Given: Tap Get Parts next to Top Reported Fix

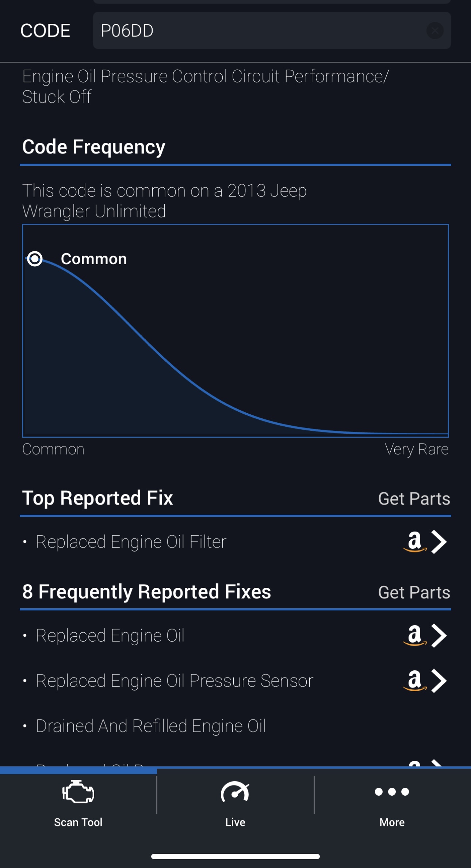Looking at the screenshot, I should click(x=414, y=499).
